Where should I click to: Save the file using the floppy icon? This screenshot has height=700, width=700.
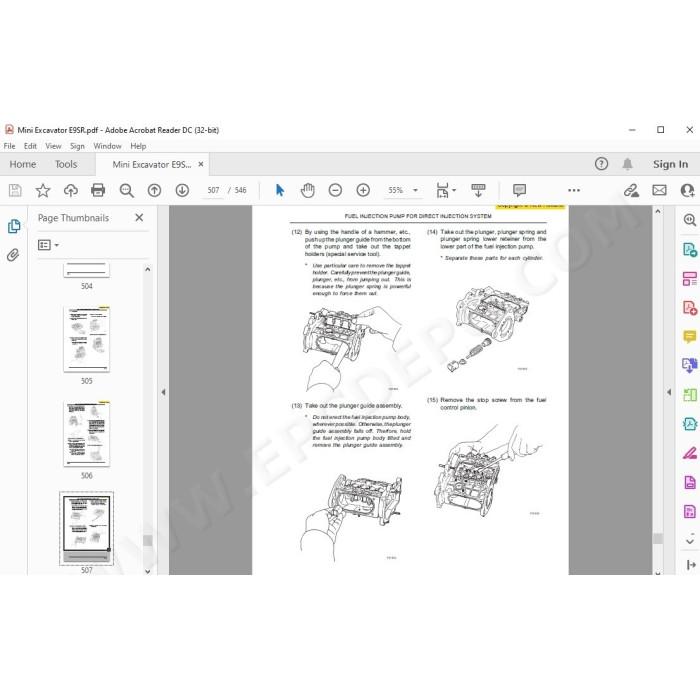[x=15, y=191]
